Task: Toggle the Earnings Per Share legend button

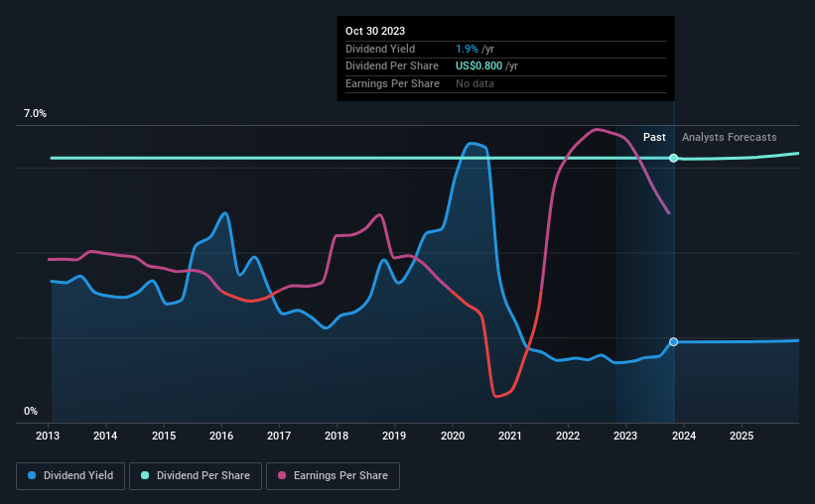Action: [x=333, y=476]
